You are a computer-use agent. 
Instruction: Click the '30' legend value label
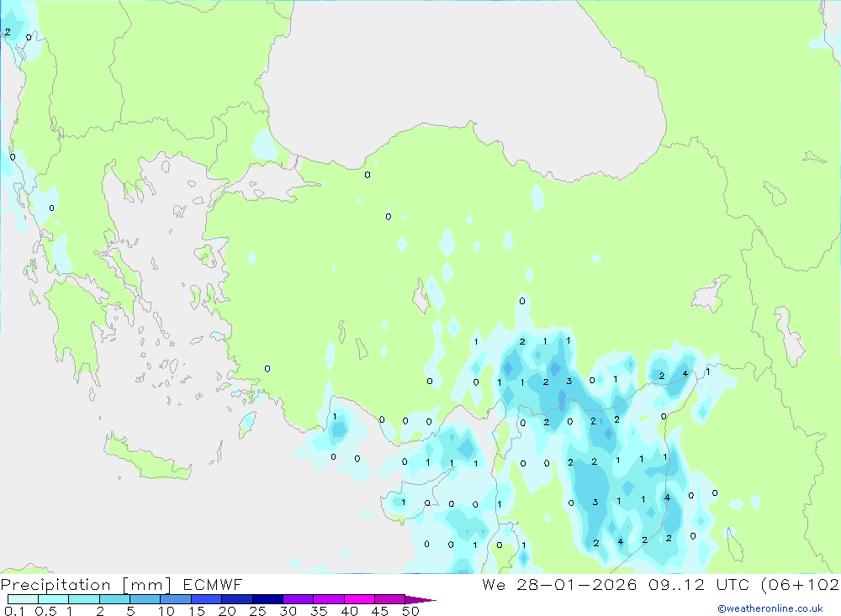pos(288,611)
